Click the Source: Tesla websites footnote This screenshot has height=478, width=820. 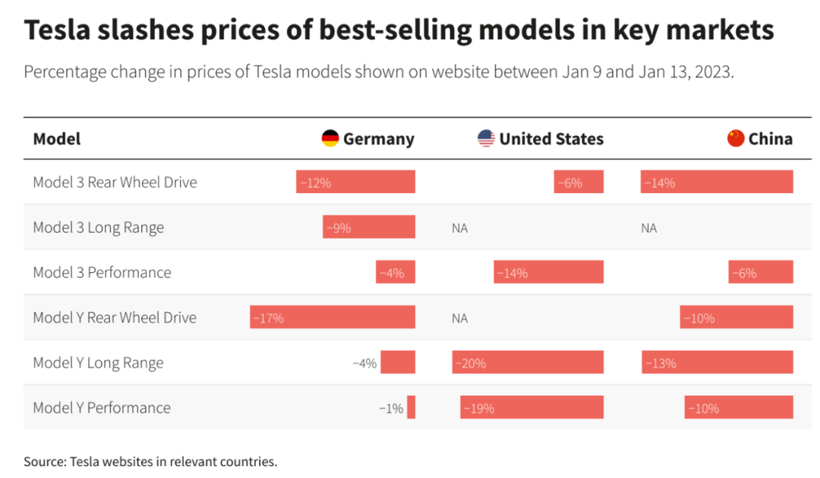pyautogui.click(x=150, y=461)
